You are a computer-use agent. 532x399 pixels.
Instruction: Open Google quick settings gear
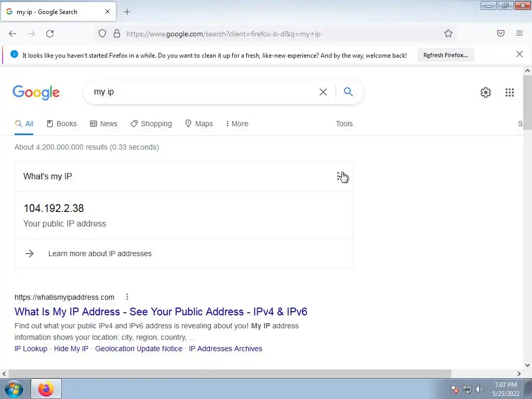[486, 92]
